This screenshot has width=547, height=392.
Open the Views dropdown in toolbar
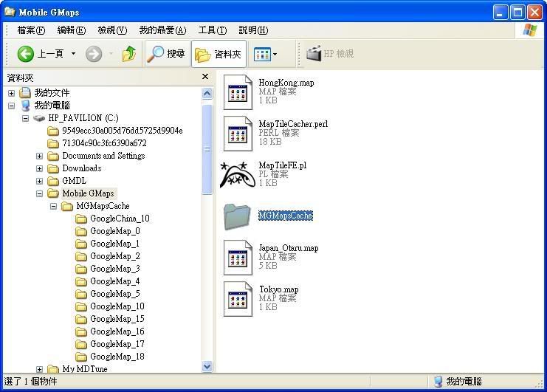pyautogui.click(x=266, y=54)
